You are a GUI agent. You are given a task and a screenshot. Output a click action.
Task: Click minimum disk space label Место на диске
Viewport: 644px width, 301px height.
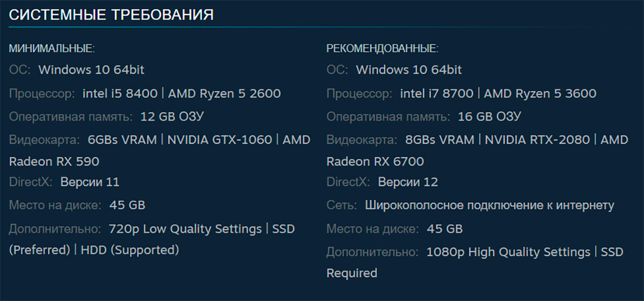[55, 205]
